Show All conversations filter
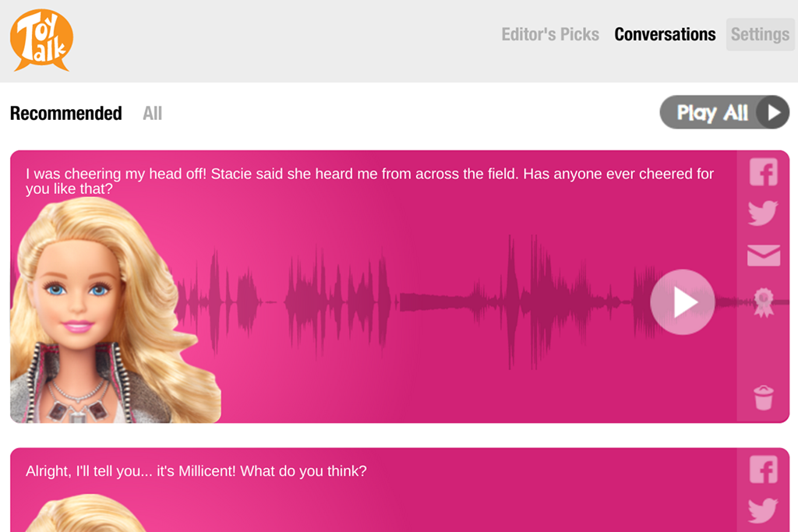Viewport: 798px width, 532px height. 152,113
